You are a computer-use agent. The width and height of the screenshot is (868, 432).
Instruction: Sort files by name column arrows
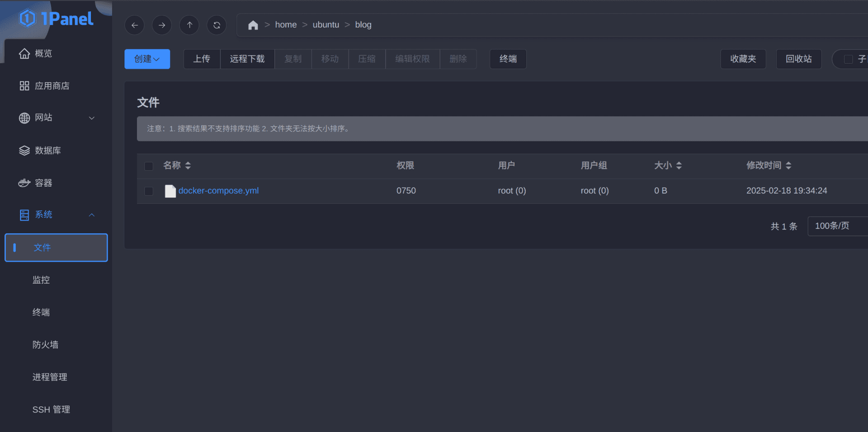point(188,166)
